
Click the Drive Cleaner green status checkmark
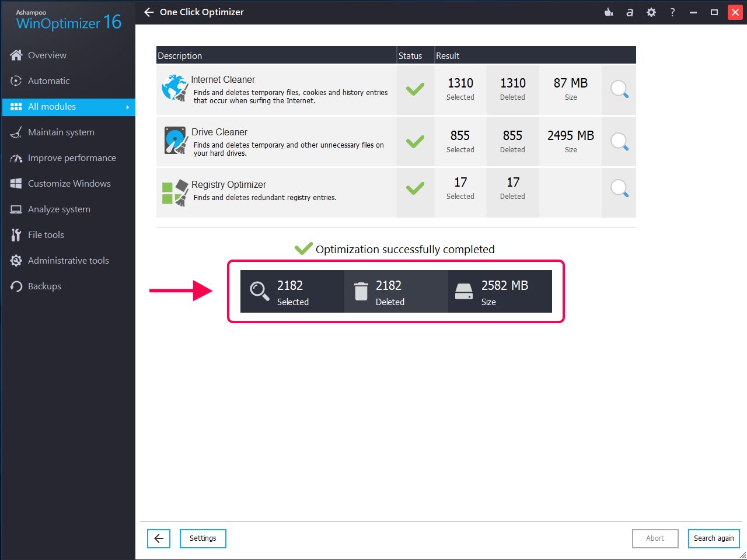(x=415, y=142)
